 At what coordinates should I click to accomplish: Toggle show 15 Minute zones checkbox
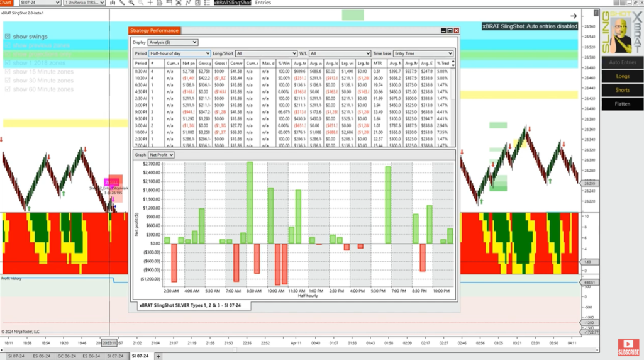(x=8, y=72)
